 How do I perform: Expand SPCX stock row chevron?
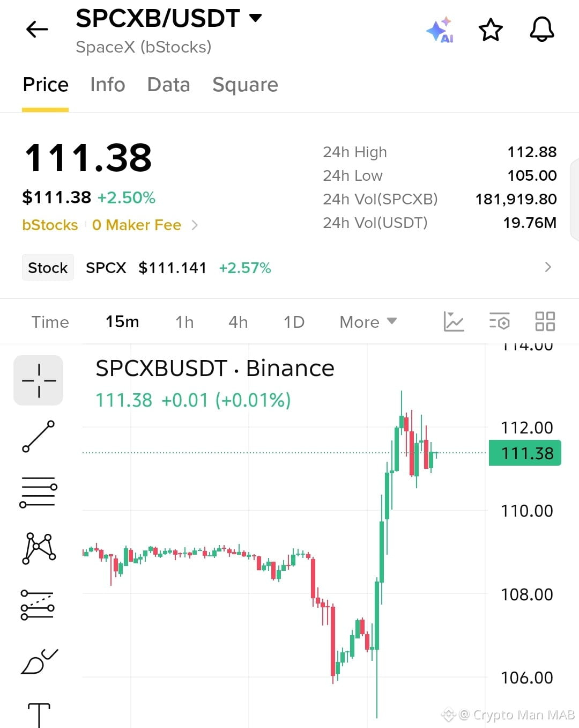[x=547, y=267]
